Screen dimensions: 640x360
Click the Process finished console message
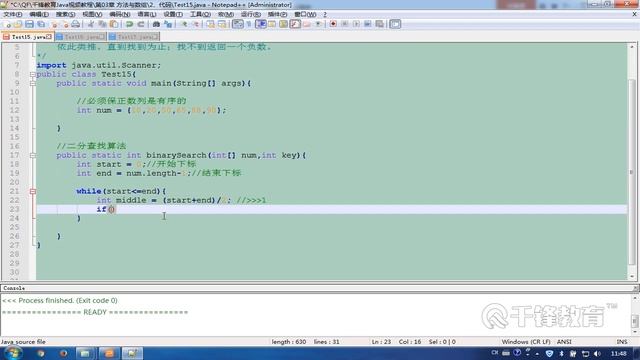click(60, 300)
